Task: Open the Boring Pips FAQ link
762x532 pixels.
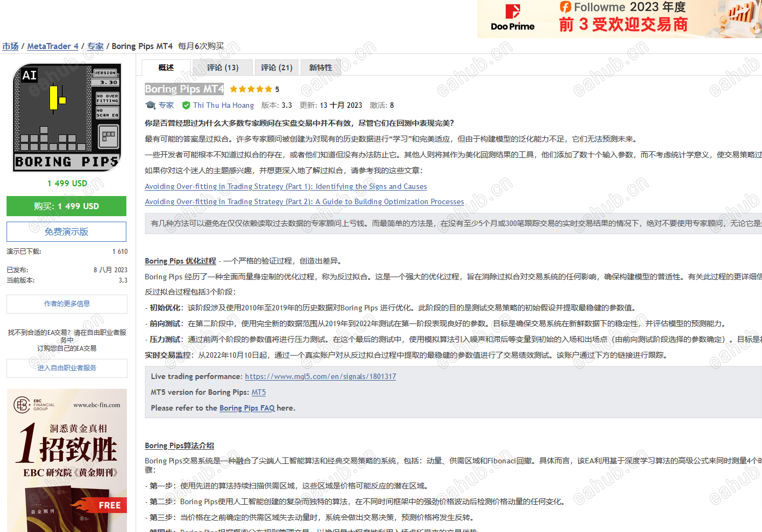Action: click(247, 408)
